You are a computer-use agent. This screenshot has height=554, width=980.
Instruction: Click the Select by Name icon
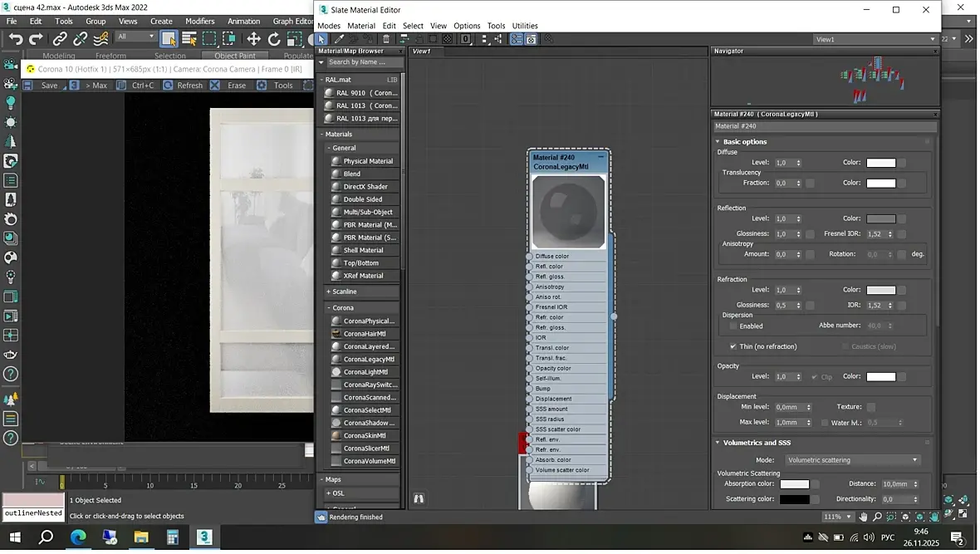(x=189, y=38)
